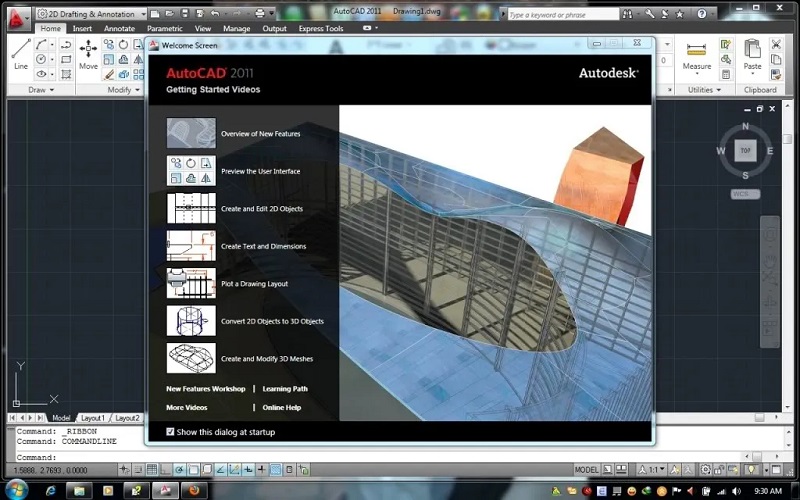Toggle Polar Tracking in status bar
The width and height of the screenshot is (800, 500).
(x=180, y=469)
